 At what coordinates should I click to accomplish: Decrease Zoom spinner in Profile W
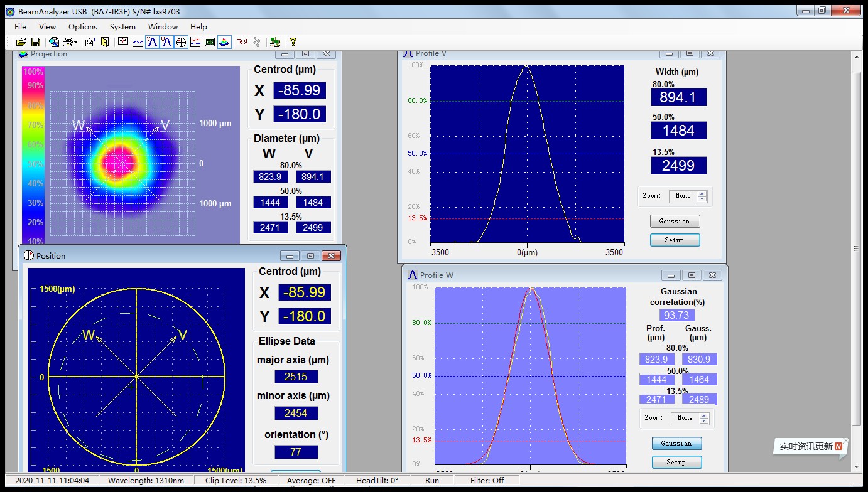click(x=704, y=421)
